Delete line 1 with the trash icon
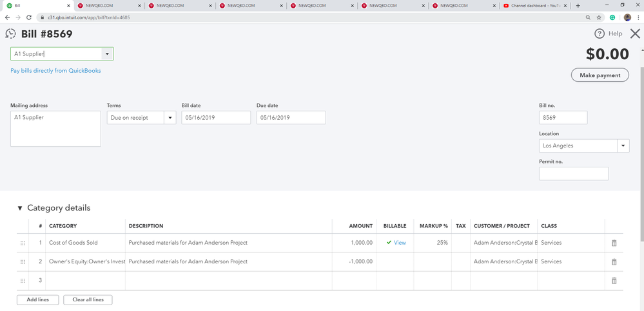The width and height of the screenshot is (644, 311). click(x=614, y=243)
